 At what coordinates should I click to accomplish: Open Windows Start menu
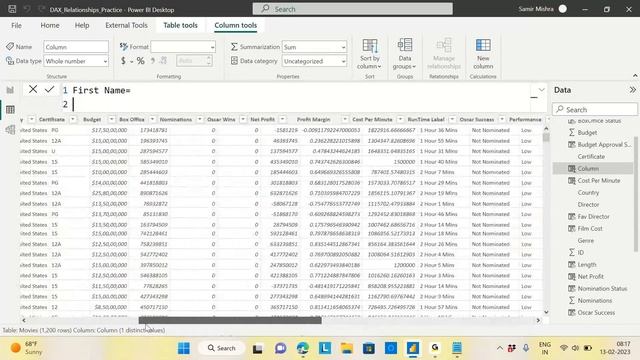click(184, 348)
